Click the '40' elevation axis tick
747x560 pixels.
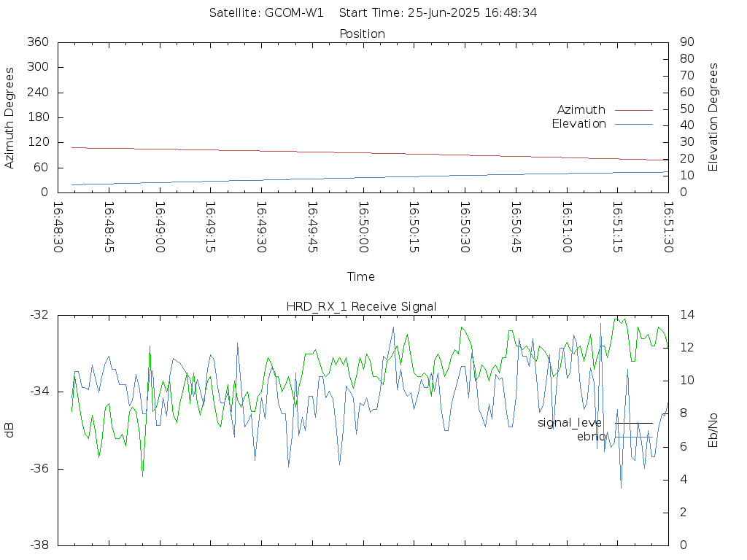coord(687,125)
